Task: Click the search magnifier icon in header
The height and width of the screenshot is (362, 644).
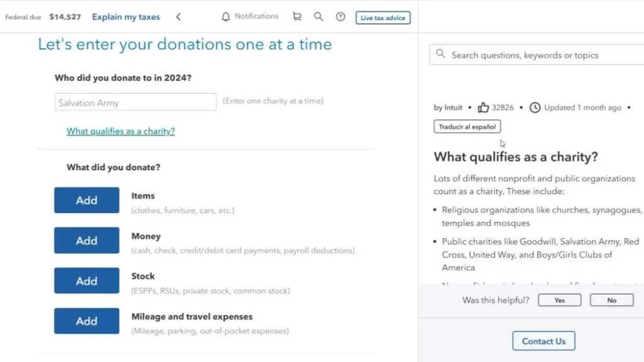Action: pos(318,16)
